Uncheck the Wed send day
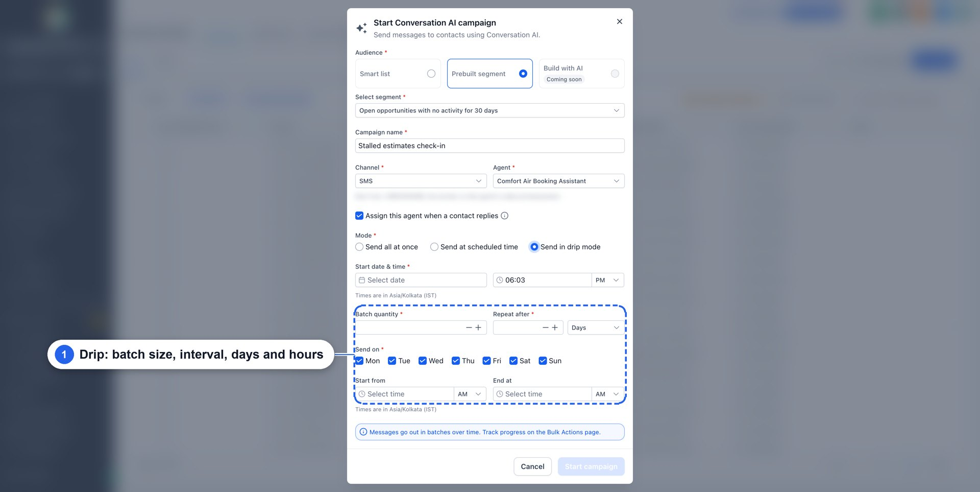This screenshot has height=492, width=980. pyautogui.click(x=423, y=361)
